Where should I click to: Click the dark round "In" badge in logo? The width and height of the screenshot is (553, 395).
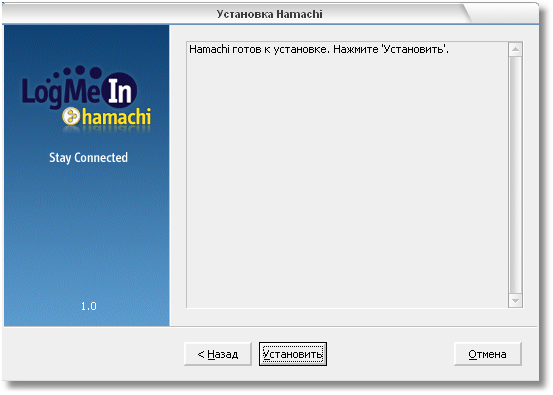click(x=119, y=90)
